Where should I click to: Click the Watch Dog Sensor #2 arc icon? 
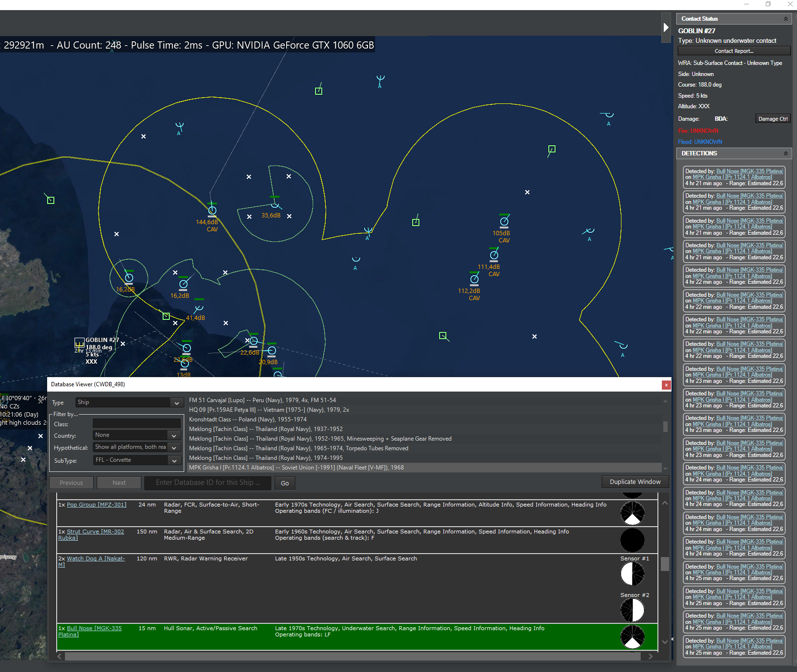(x=633, y=610)
